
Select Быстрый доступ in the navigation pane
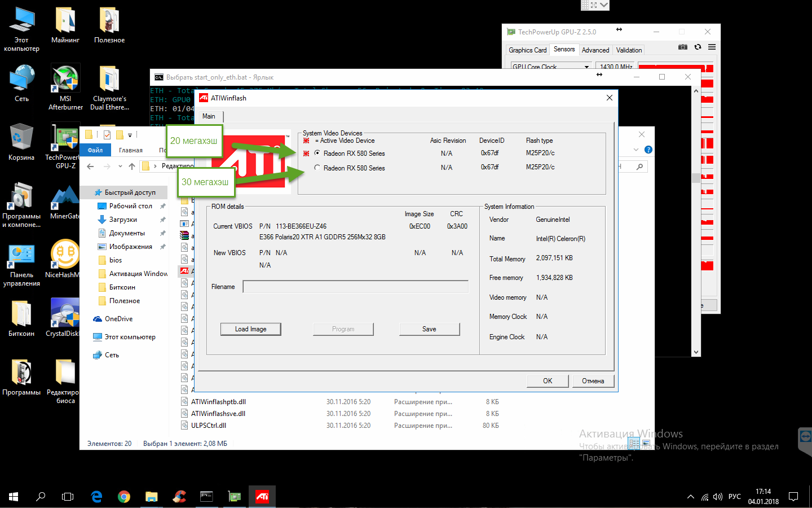125,192
